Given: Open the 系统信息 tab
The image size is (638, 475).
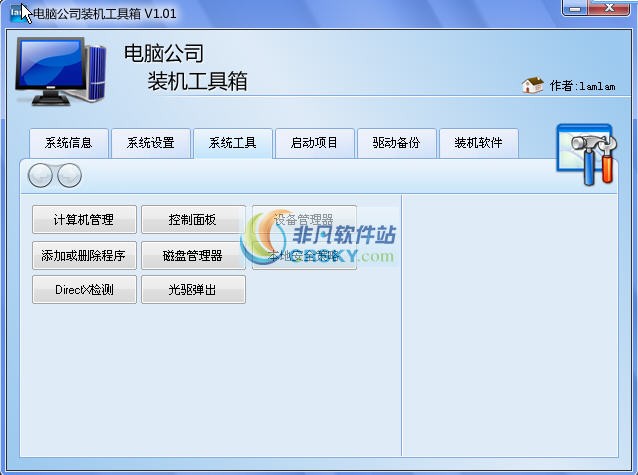Looking at the screenshot, I should 69,143.
